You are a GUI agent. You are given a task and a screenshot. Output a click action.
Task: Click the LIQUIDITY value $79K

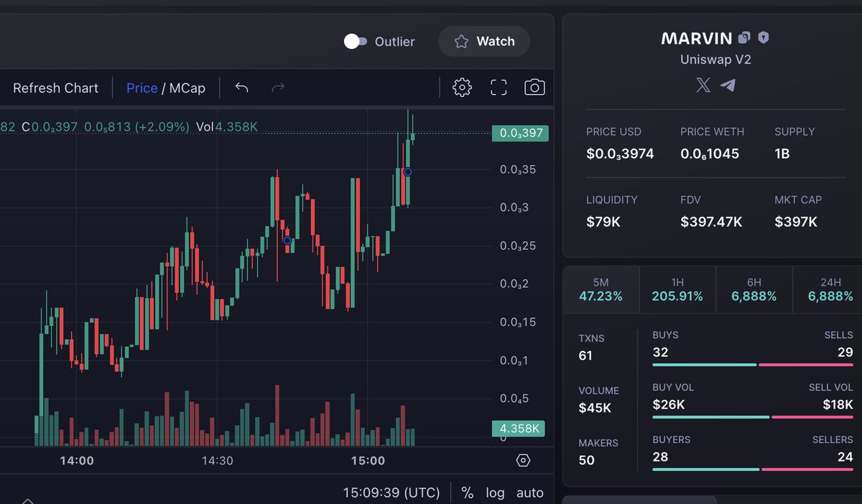pos(603,222)
